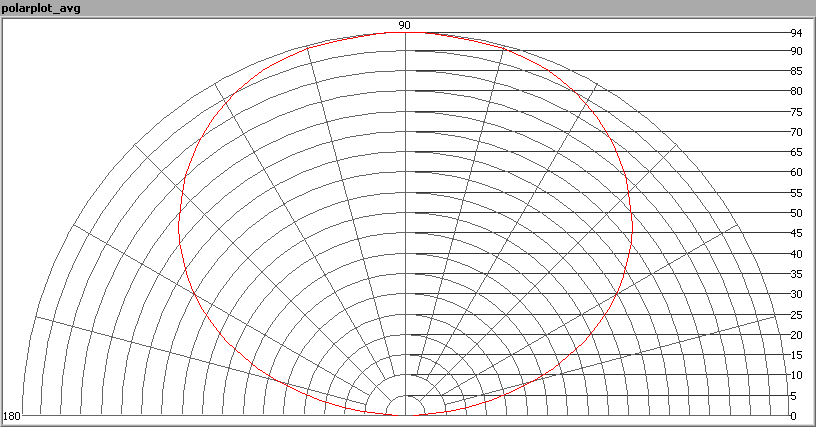Click the 55 radial scale label
The width and height of the screenshot is (816, 427).
(x=795, y=193)
